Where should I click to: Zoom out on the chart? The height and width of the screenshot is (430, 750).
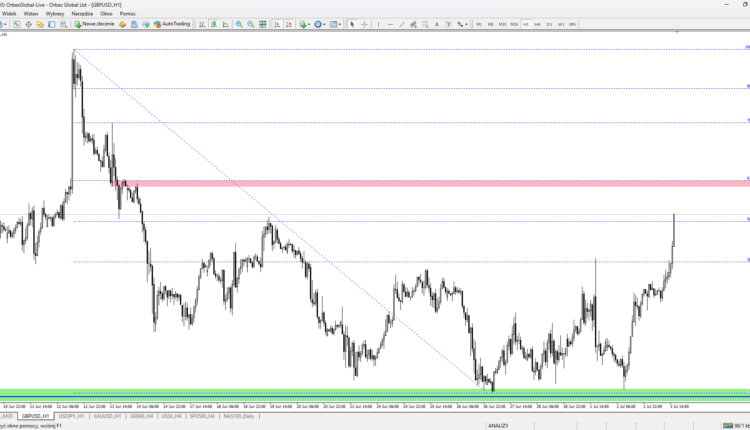pos(251,24)
